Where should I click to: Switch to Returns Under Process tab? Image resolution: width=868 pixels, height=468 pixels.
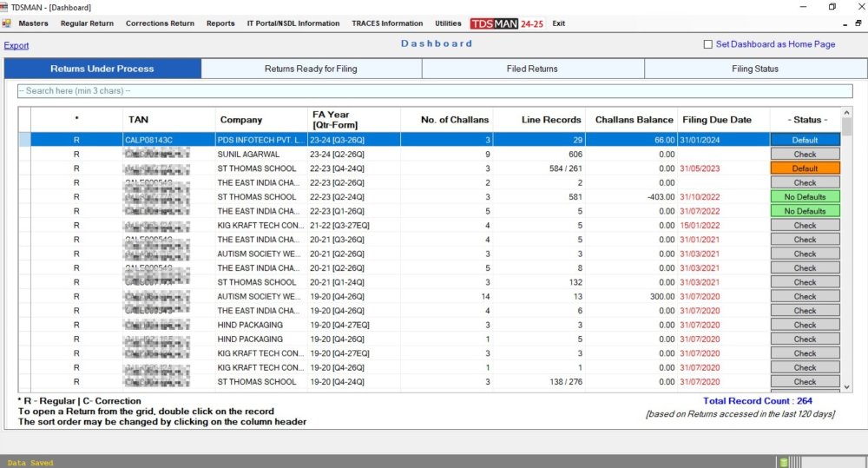102,69
